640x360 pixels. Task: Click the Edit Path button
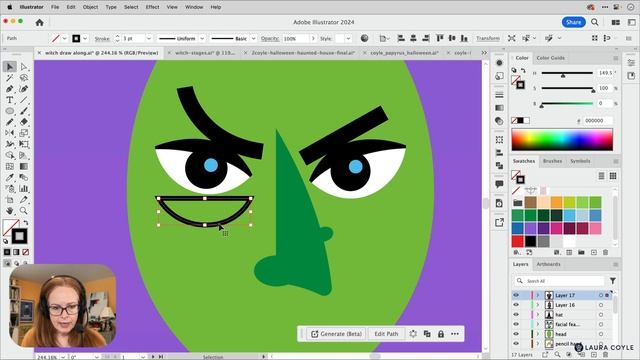[386, 334]
